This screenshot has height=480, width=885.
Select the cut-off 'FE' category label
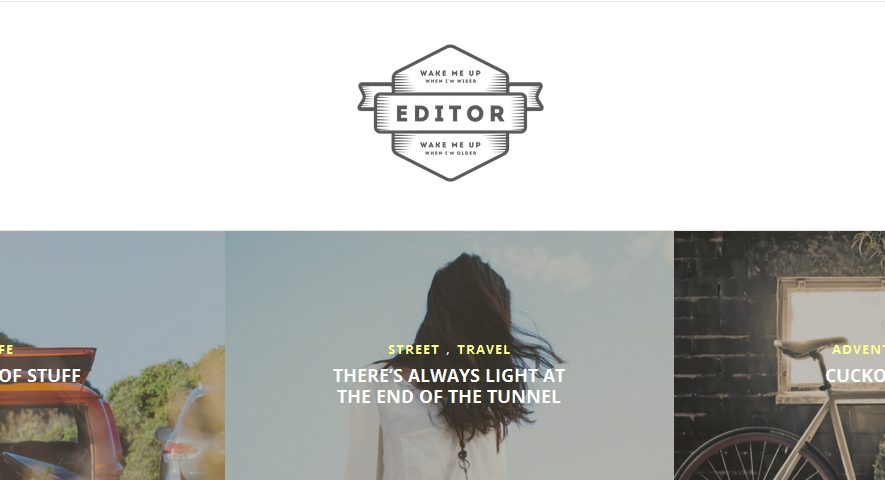click(7, 350)
